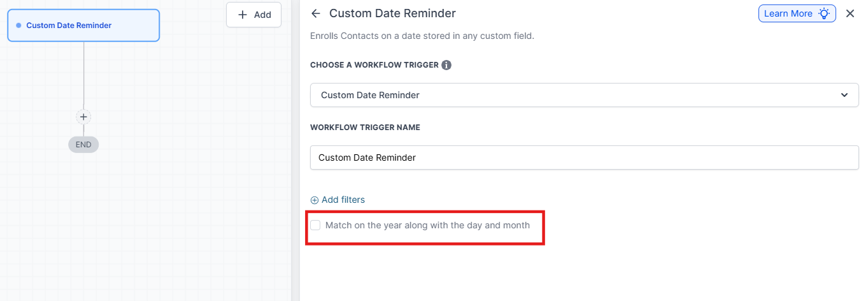The image size is (868, 301).
Task: Select the Custom Date Reminder node on the canvas
Action: point(83,26)
